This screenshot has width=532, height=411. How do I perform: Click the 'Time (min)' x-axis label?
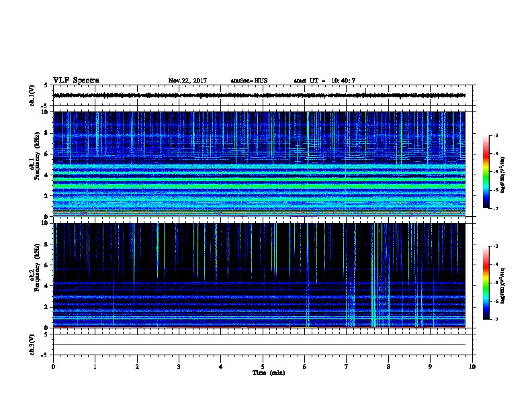tap(269, 373)
